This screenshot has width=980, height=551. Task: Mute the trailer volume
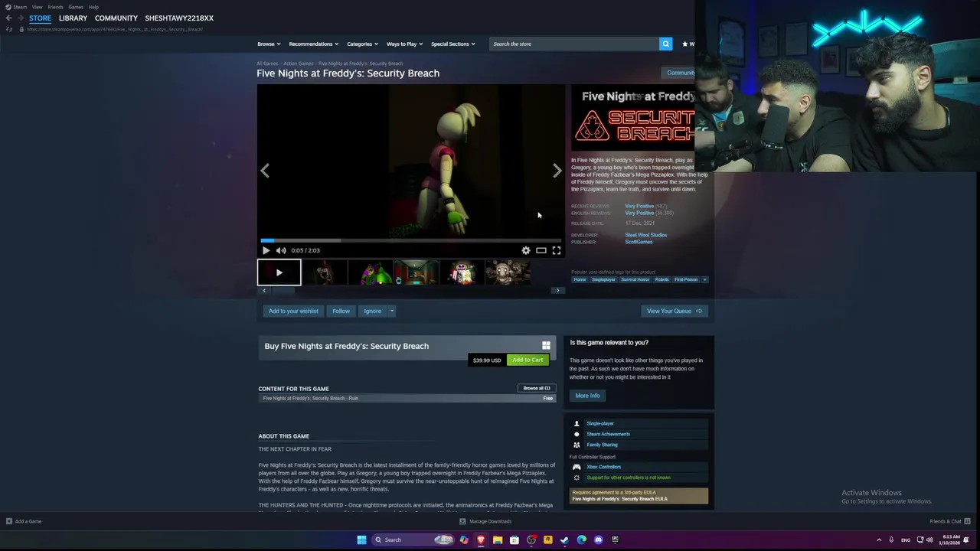(x=281, y=250)
